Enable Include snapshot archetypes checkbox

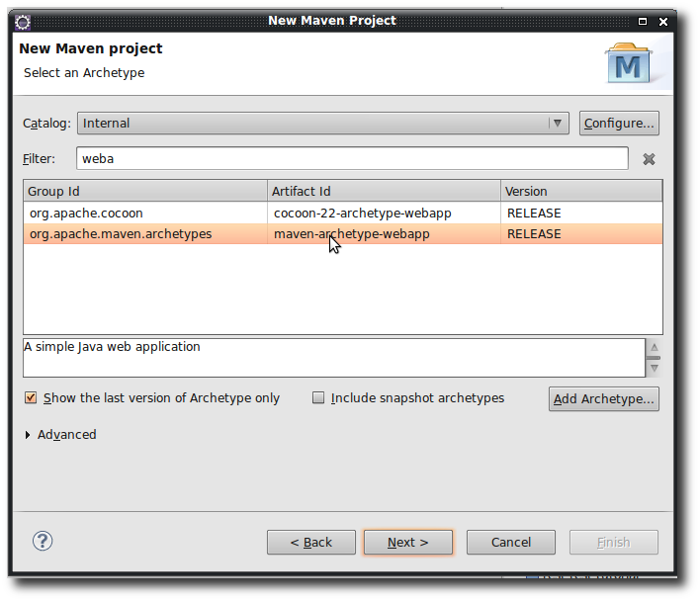point(317,397)
